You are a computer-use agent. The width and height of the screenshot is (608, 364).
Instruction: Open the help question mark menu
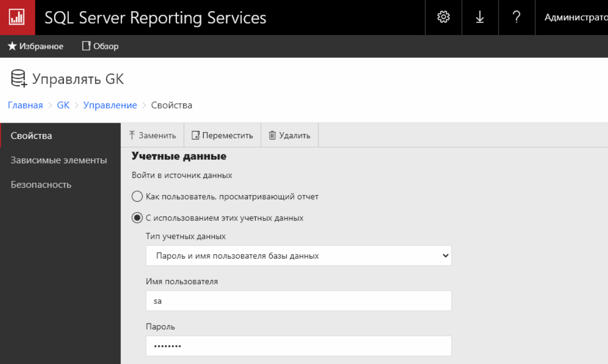pos(517,18)
